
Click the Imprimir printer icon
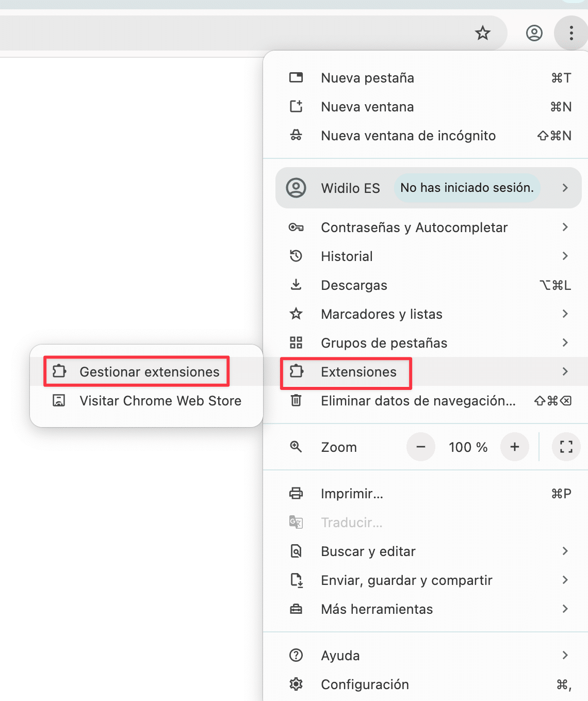[296, 494]
